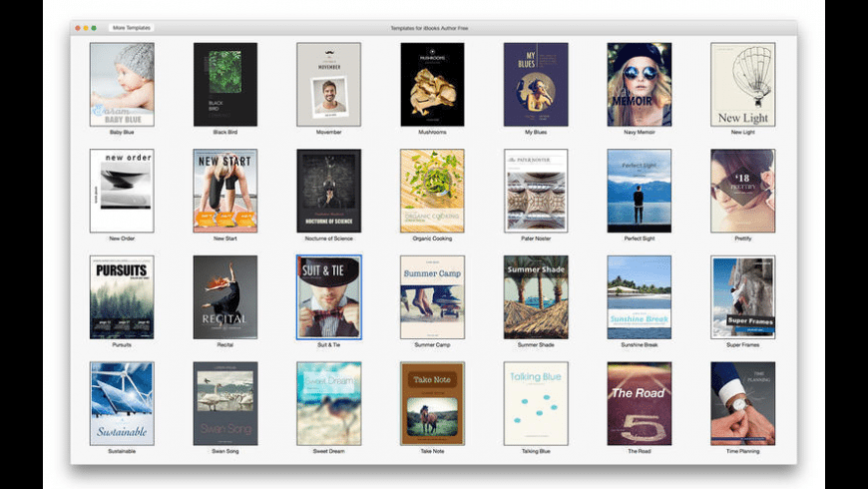Pick the Perfect Sight template cover
This screenshot has height=489, width=868.
[640, 191]
